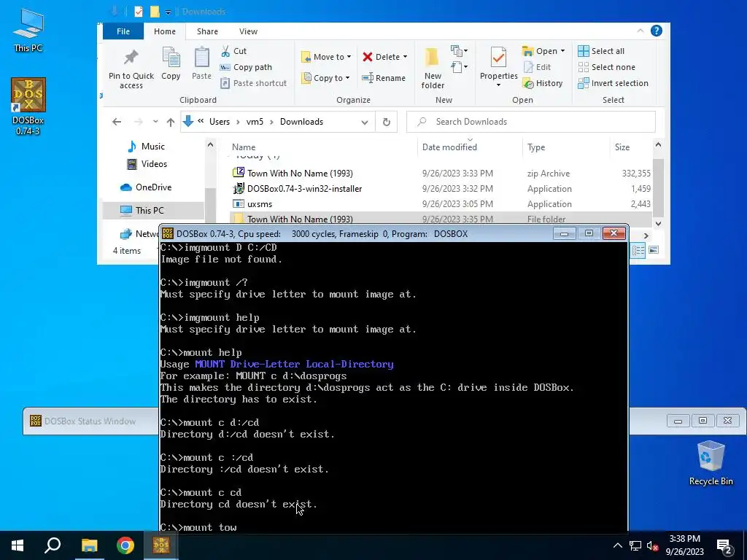
Task: Collapse the ribbon with chevron
Action: (640, 31)
